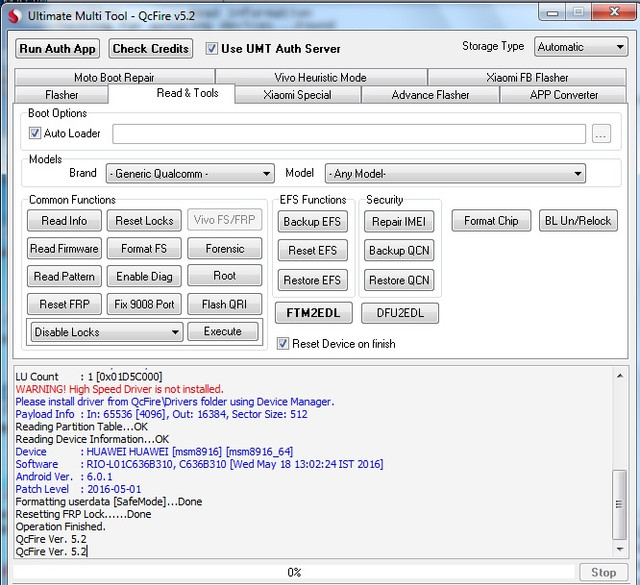This screenshot has height=585, width=640.
Task: Click the Backup EFS button
Action: [312, 222]
